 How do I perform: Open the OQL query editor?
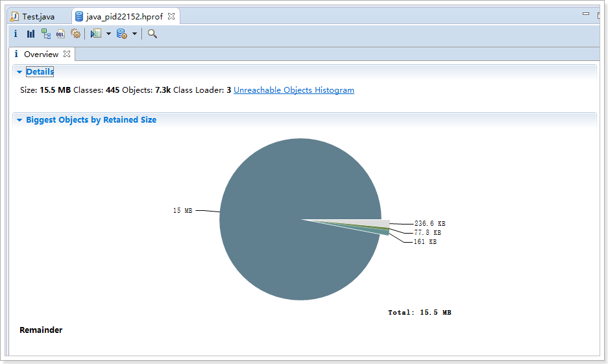click(60, 34)
